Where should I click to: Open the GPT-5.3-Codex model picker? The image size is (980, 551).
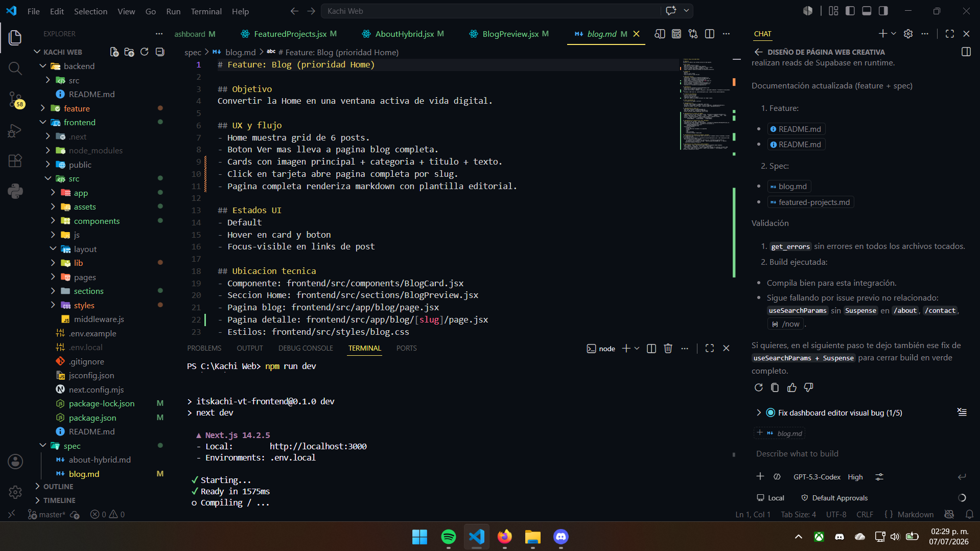tap(816, 477)
